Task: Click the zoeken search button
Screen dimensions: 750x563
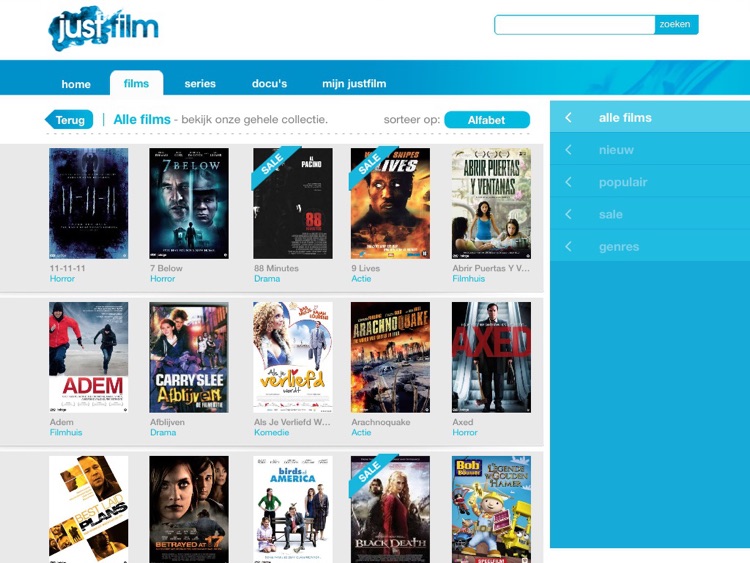Action: pos(676,24)
